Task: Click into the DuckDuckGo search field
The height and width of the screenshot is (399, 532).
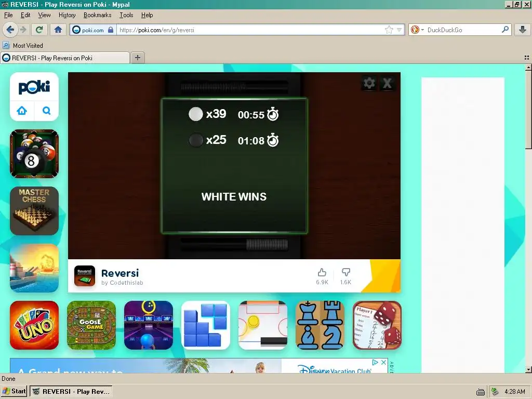Action: 463,30
